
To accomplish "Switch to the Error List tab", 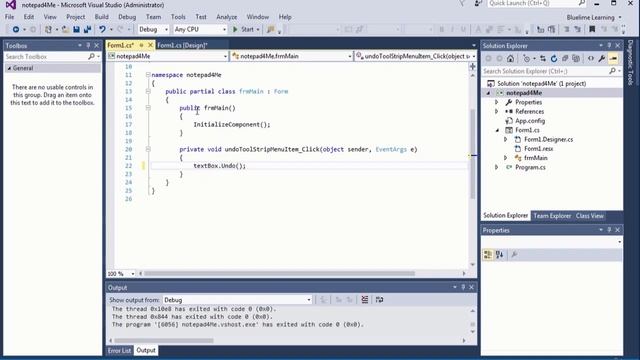I will click(119, 351).
